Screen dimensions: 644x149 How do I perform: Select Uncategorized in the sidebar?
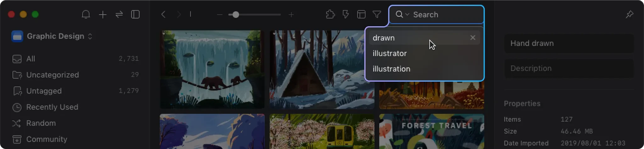pos(75,75)
